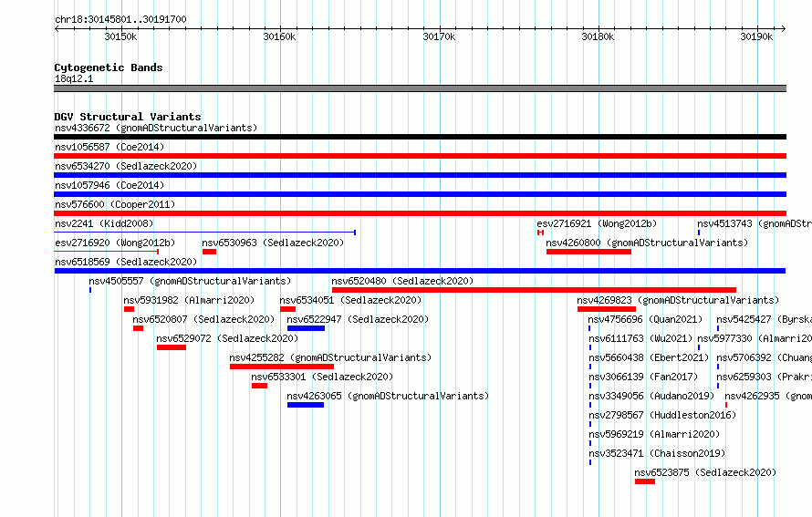Screen dimensions: 812x517
Task: Click nsv6529072 (Sedlazeck2020) label
Action: (x=227, y=338)
